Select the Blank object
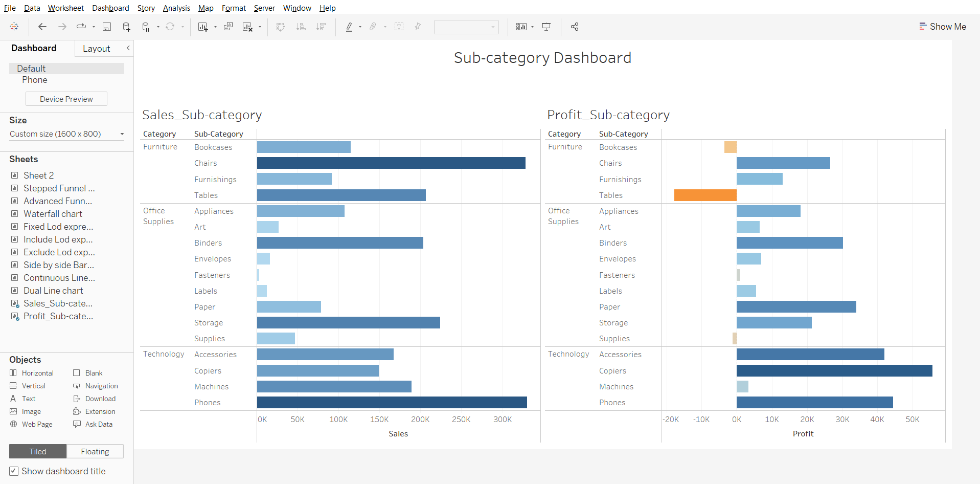 point(87,373)
